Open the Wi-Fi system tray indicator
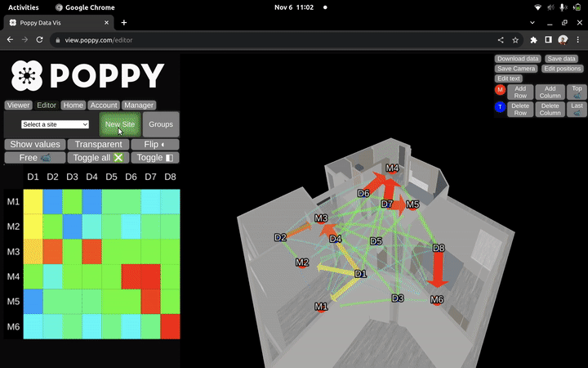 click(x=537, y=7)
